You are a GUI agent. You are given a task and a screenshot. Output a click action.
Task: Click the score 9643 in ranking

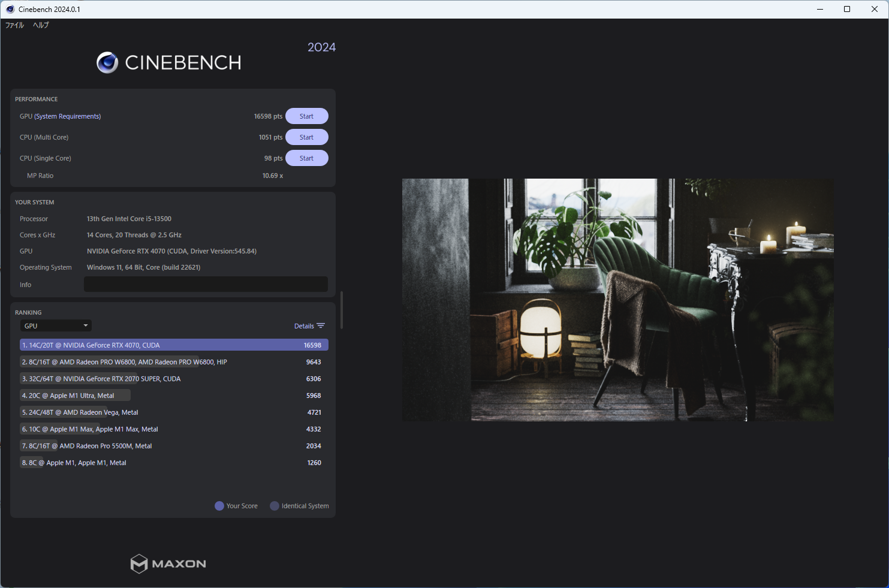(x=314, y=362)
